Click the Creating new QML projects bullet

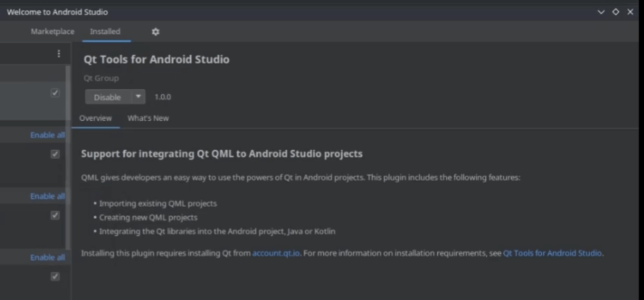coord(149,217)
